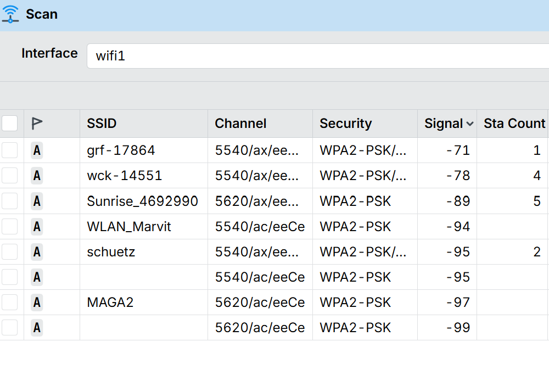Click the Security column header
549x392 pixels.
coord(345,124)
